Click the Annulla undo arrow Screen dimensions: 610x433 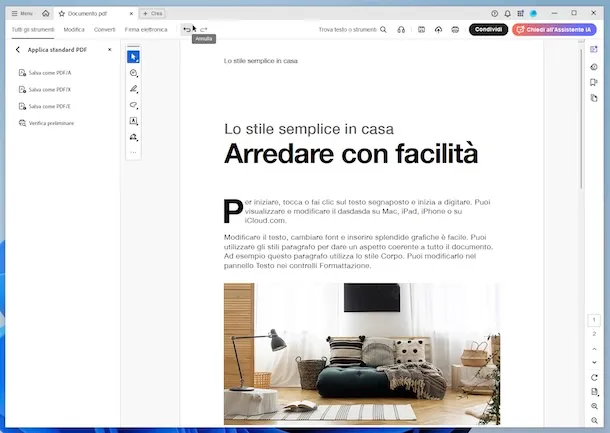[187, 30]
